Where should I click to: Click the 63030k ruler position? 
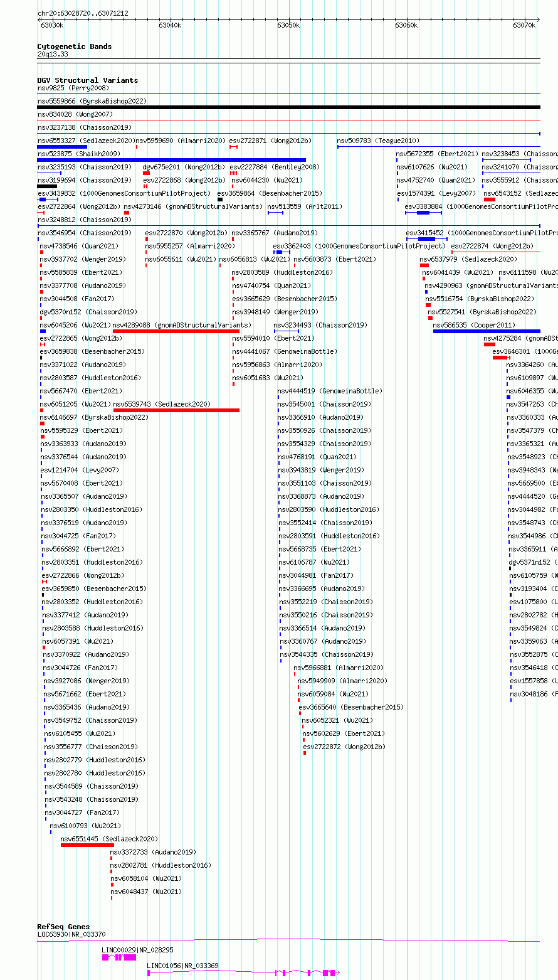[x=51, y=26]
